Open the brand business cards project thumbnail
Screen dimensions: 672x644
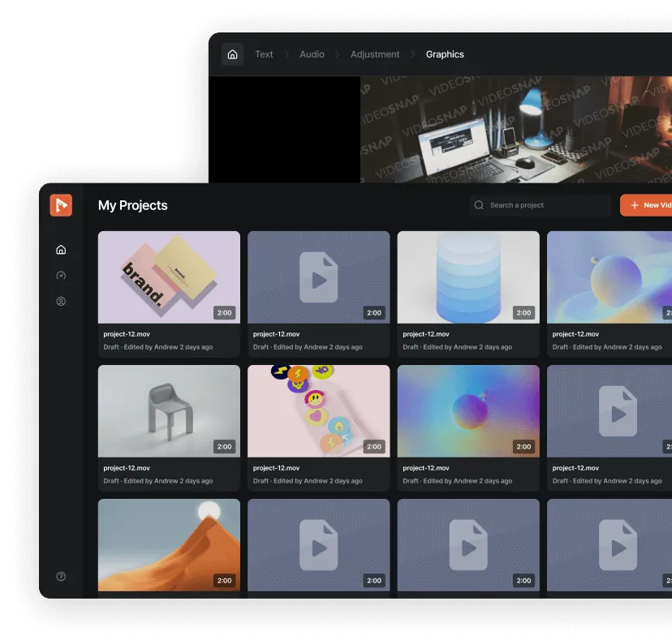[x=169, y=277]
